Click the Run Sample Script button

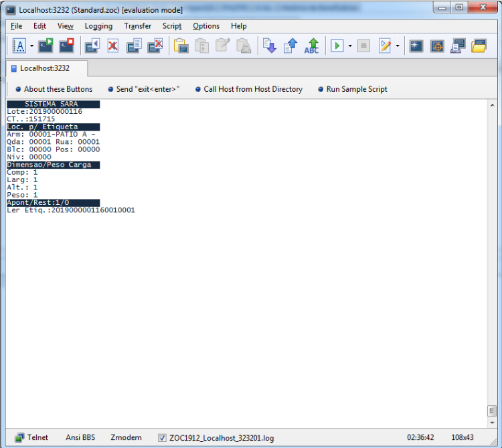coord(353,89)
